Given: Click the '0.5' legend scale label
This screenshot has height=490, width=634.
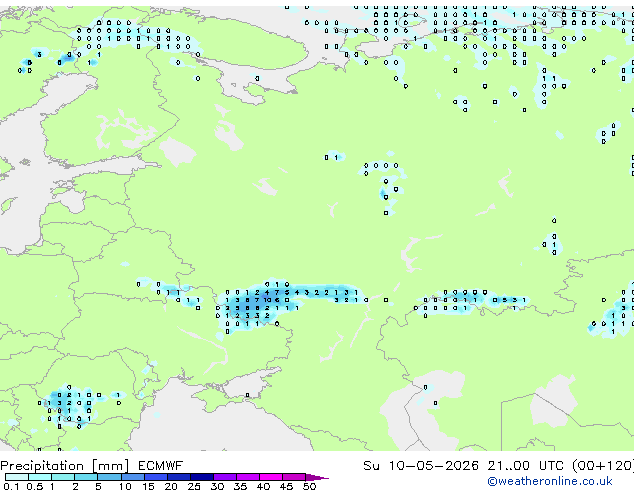Looking at the screenshot, I should click(x=35, y=486).
